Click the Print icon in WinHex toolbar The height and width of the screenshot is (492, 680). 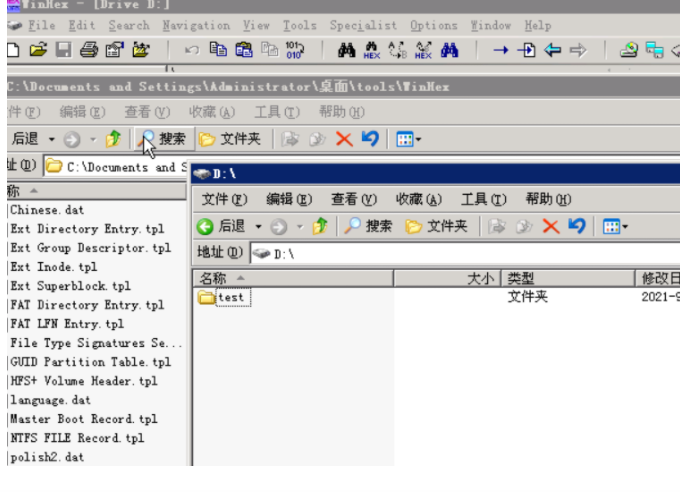coord(89,50)
